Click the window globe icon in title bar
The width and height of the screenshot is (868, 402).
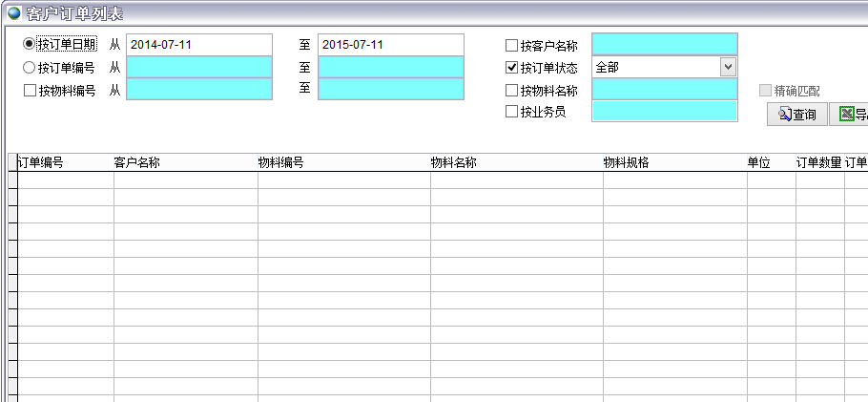(x=13, y=13)
